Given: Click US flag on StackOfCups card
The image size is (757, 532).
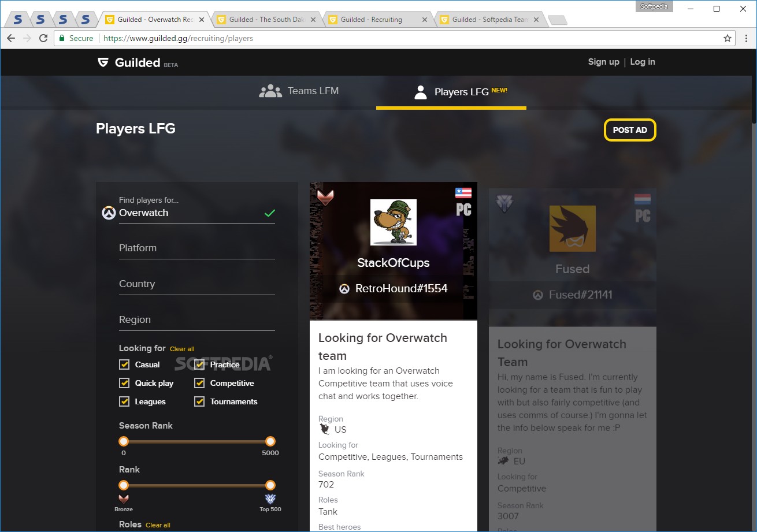Looking at the screenshot, I should tap(463, 193).
